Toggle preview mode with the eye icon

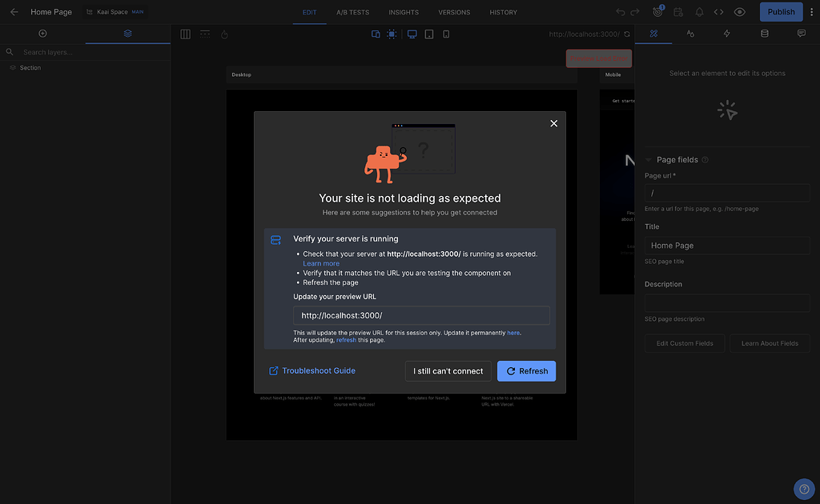click(x=739, y=12)
